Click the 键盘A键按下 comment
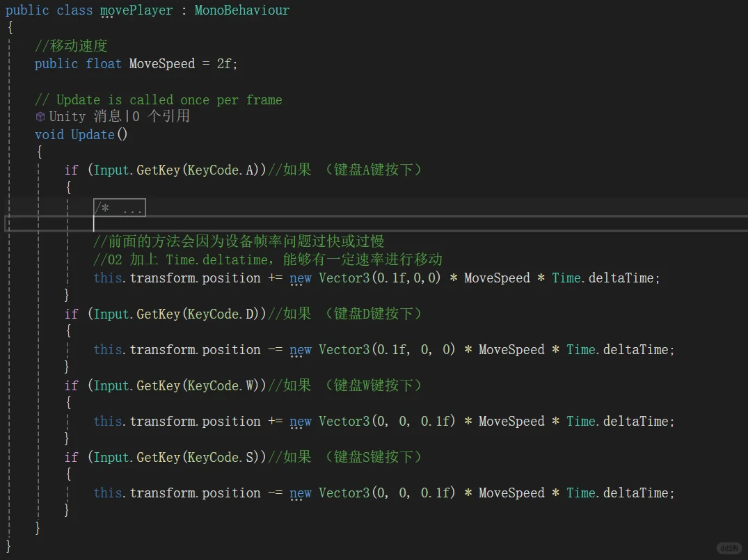The image size is (748, 560). [373, 169]
